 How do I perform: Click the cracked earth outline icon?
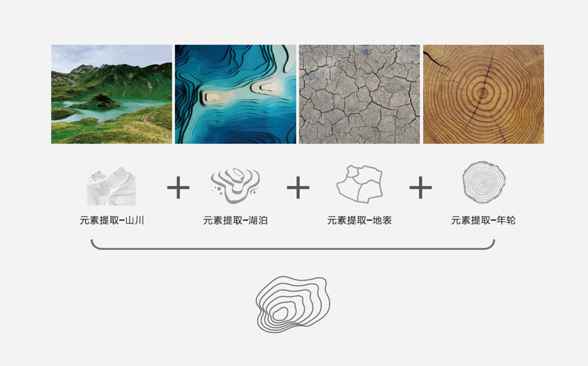[x=360, y=184]
